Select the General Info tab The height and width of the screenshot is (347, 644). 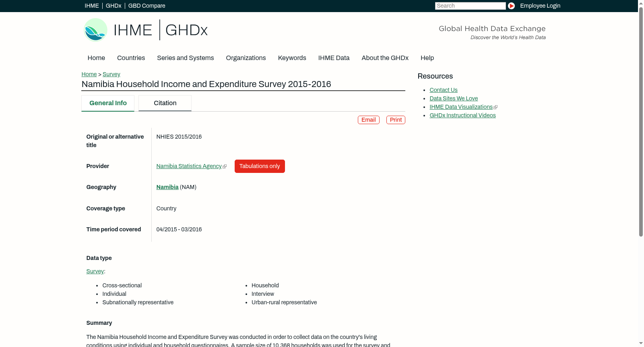(x=108, y=103)
